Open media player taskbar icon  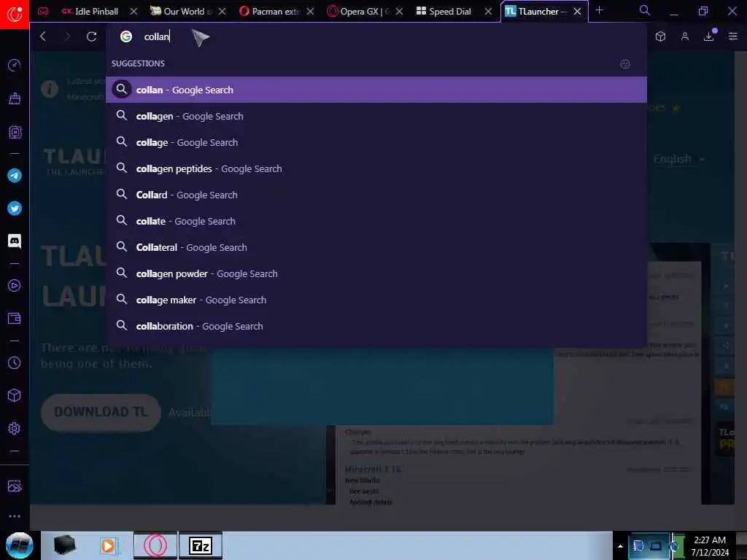(x=108, y=545)
